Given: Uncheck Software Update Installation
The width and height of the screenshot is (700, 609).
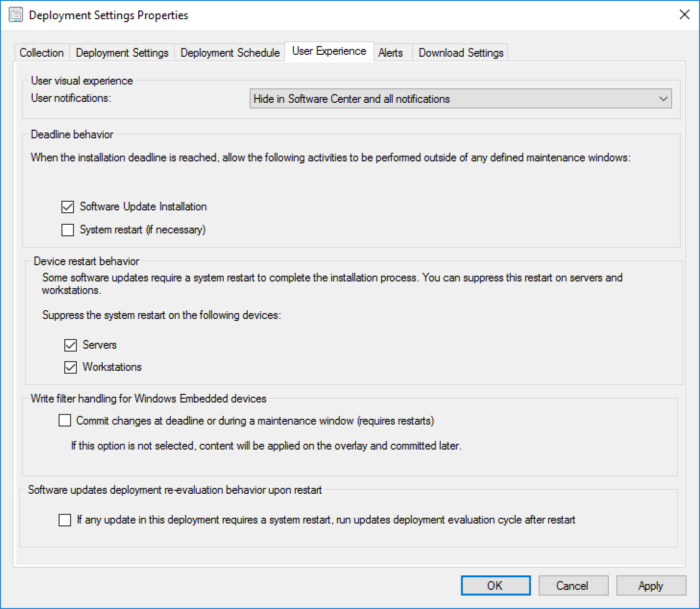Looking at the screenshot, I should click(67, 207).
